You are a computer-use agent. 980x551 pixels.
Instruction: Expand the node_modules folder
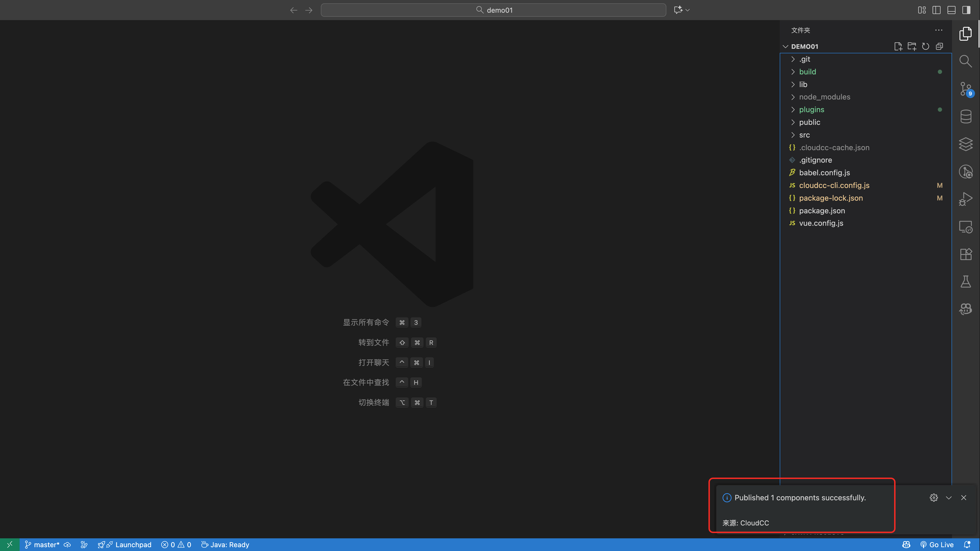click(x=824, y=97)
